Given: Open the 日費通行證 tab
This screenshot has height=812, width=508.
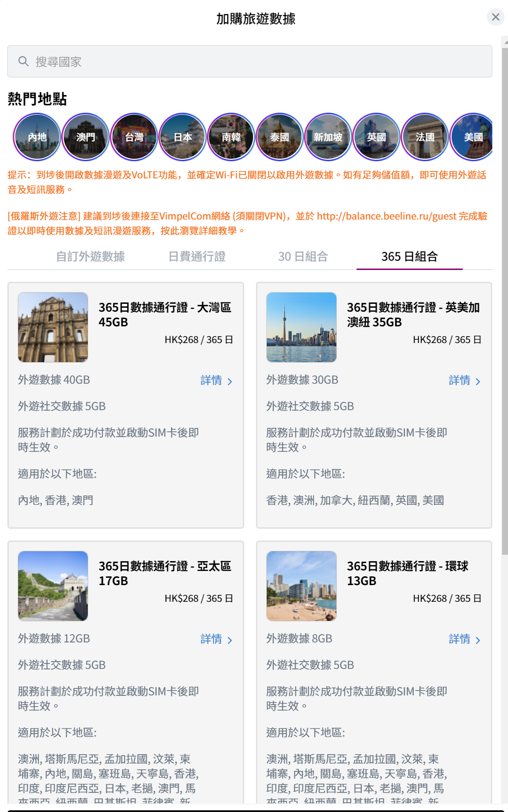Looking at the screenshot, I should point(197,256).
